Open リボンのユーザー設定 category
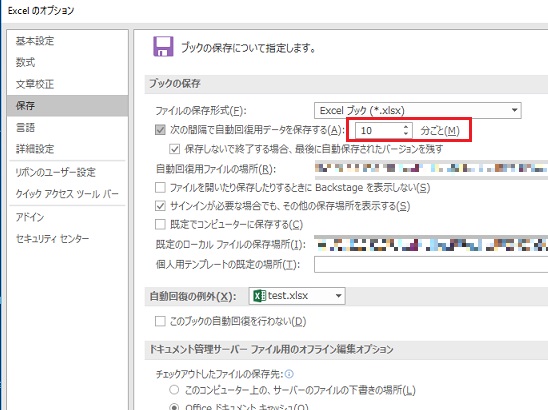This screenshot has height=410, width=548. tap(56, 172)
